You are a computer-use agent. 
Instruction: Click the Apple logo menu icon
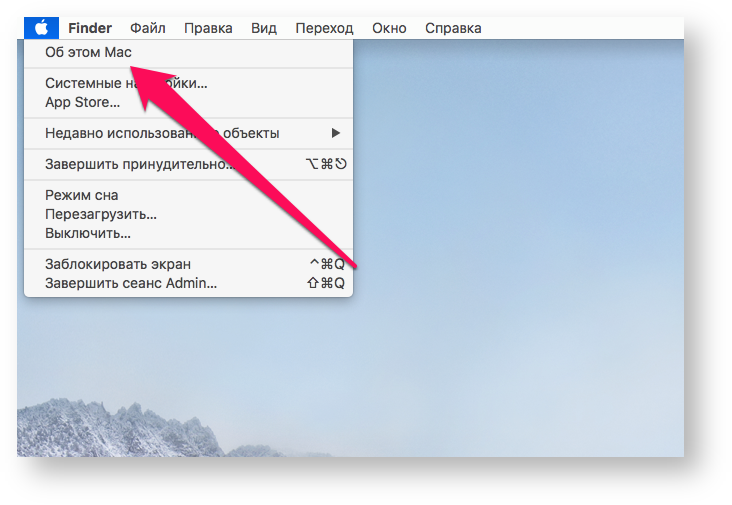point(41,28)
